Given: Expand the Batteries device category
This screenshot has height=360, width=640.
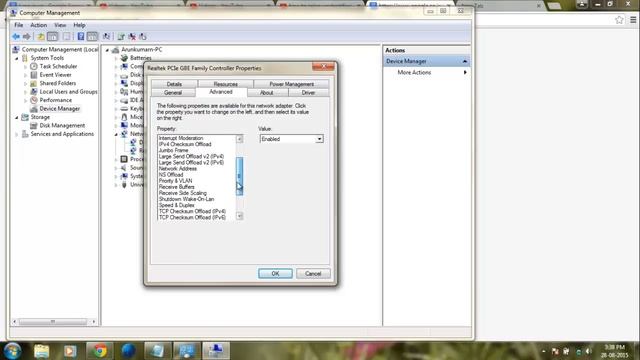Looking at the screenshot, I should coord(116,58).
